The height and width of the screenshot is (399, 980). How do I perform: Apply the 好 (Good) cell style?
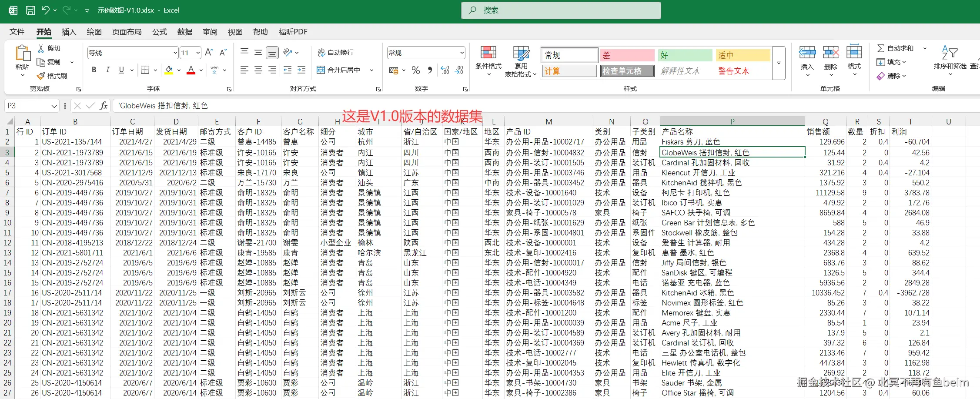685,55
